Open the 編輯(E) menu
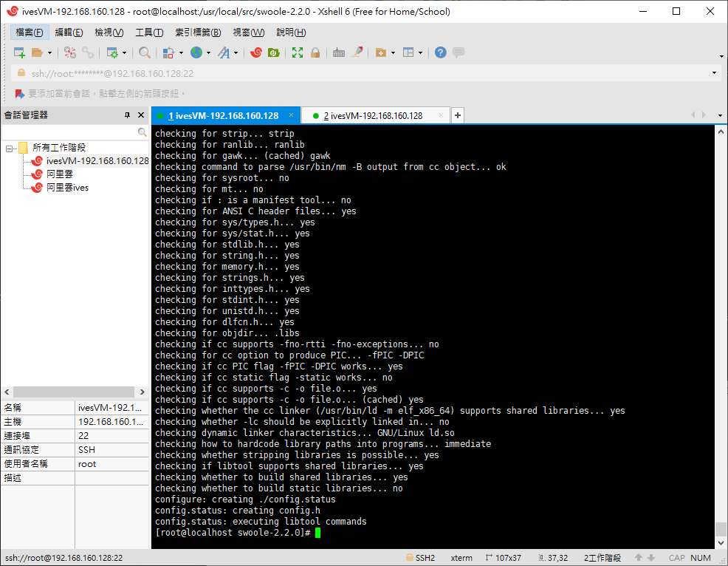The image size is (728, 566). tap(69, 32)
